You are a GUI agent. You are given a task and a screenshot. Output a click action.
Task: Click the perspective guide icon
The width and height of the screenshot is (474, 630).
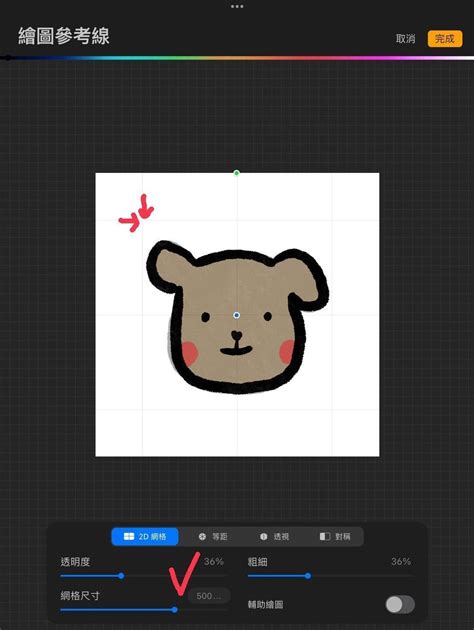pos(264,536)
